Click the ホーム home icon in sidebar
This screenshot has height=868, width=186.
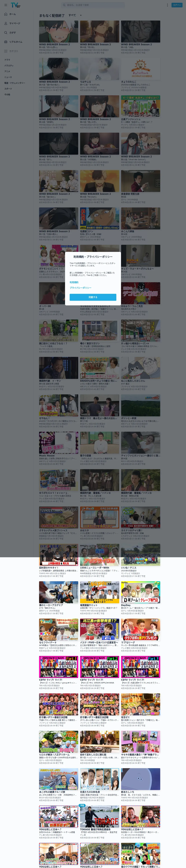(x=6, y=14)
